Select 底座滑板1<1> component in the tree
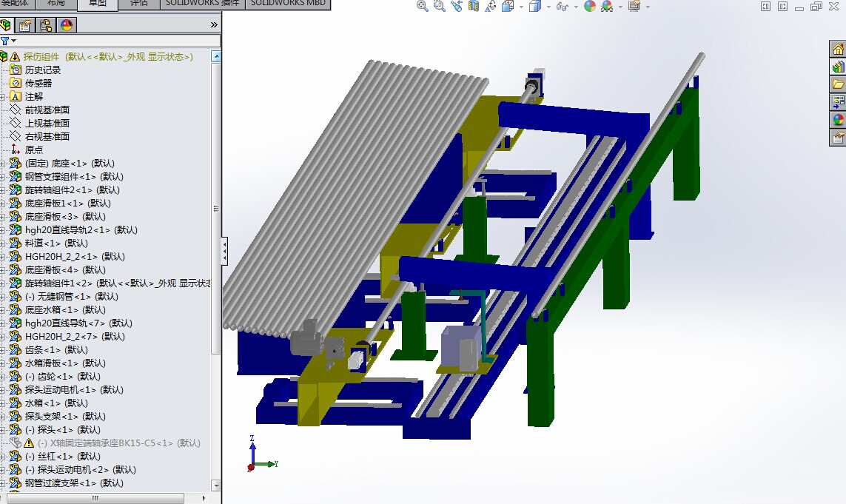 (x=67, y=204)
